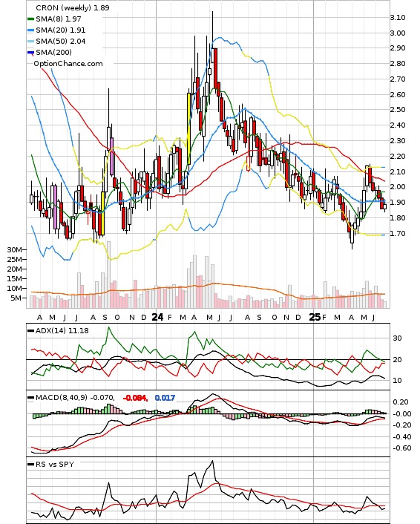The width and height of the screenshot is (420, 524).
Task: Click the blue SMA(20) legend marker
Action: pyautogui.click(x=30, y=30)
